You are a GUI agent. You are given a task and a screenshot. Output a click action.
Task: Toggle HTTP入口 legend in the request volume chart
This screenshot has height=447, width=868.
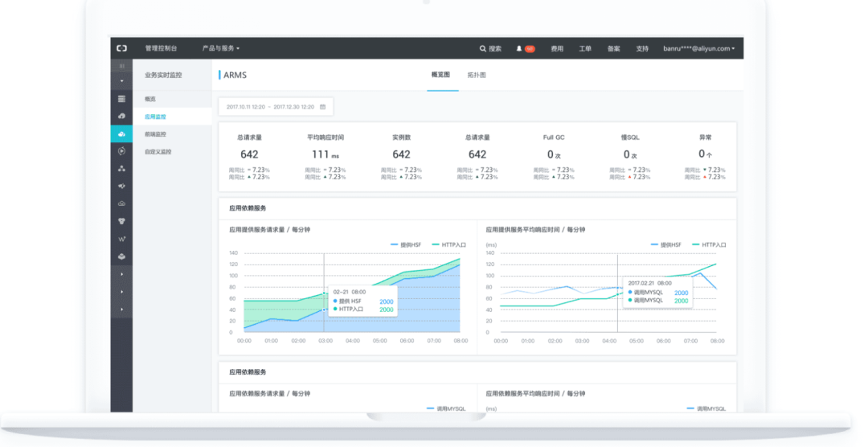tap(449, 245)
